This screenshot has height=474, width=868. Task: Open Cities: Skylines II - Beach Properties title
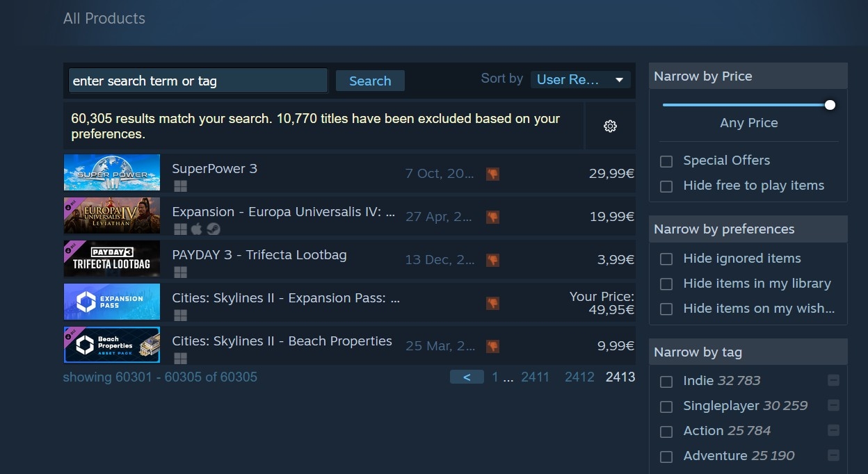[282, 341]
